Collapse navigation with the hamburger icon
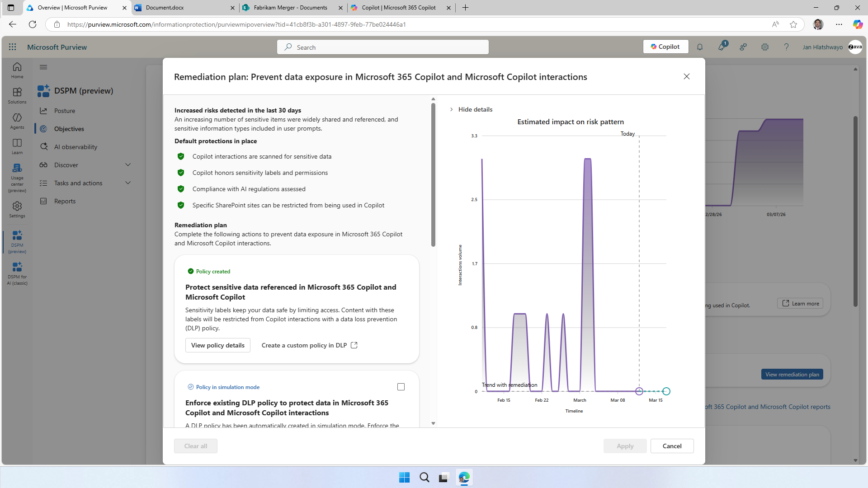The image size is (868, 488). click(43, 67)
